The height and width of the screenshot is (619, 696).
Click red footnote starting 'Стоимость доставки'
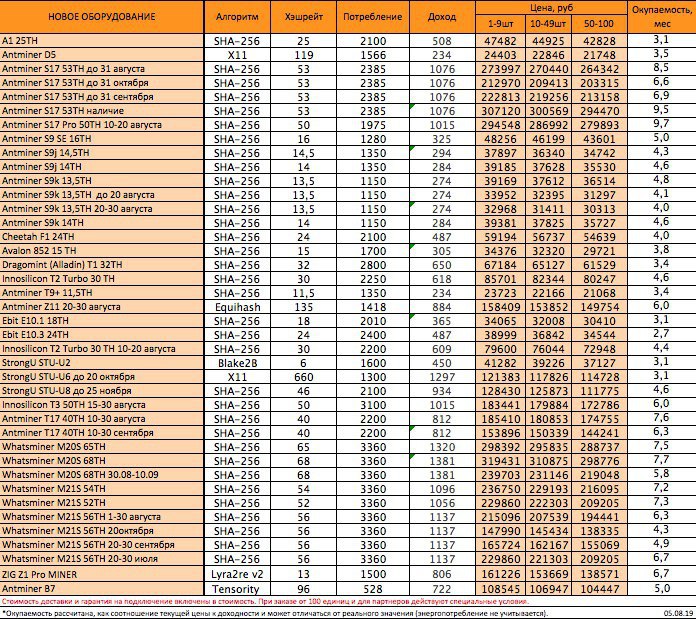click(x=265, y=602)
